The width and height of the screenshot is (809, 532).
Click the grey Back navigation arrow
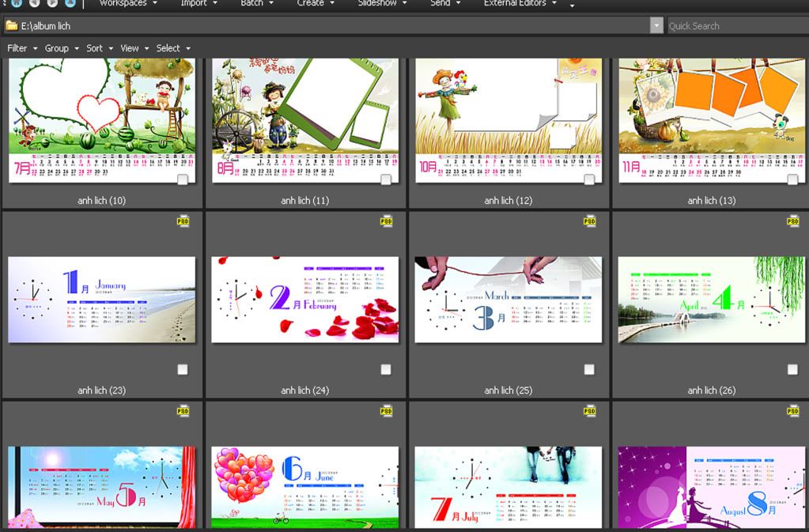(35, 2)
